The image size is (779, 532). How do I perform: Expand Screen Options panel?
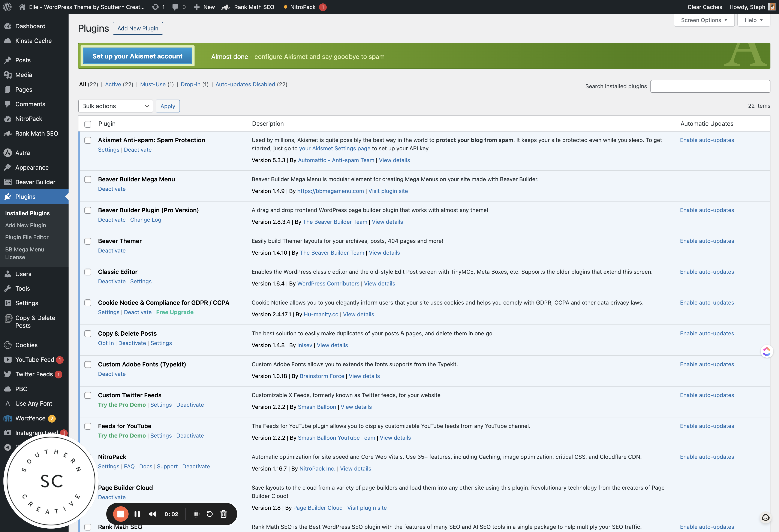click(704, 20)
